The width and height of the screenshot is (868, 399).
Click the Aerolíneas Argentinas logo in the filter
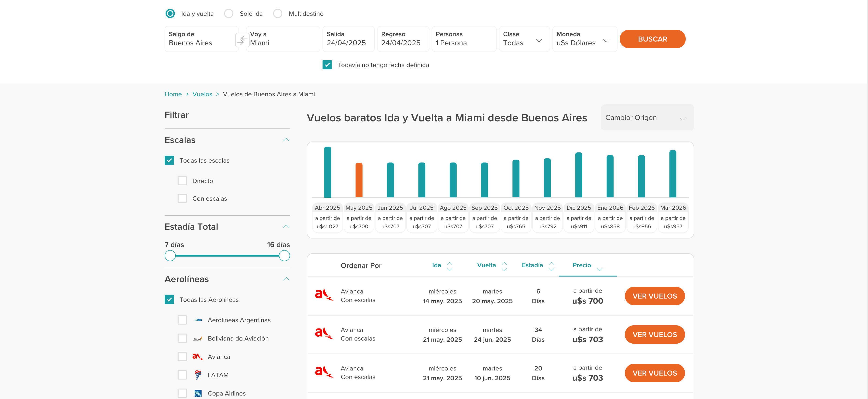click(198, 320)
